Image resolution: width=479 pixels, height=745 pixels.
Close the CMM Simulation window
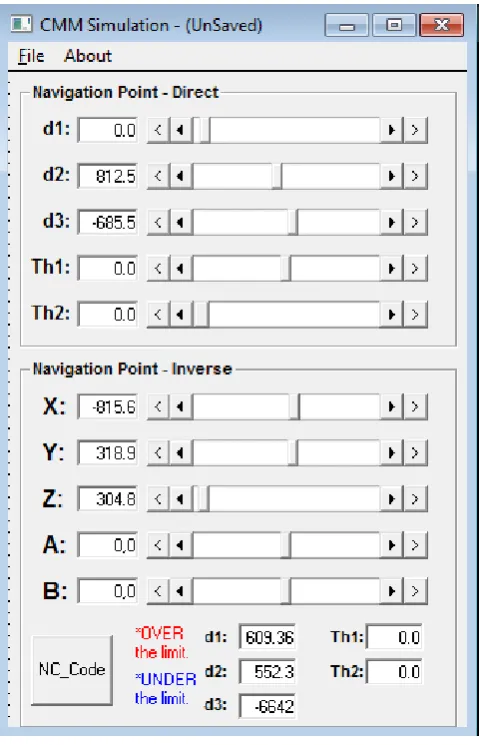point(441,25)
